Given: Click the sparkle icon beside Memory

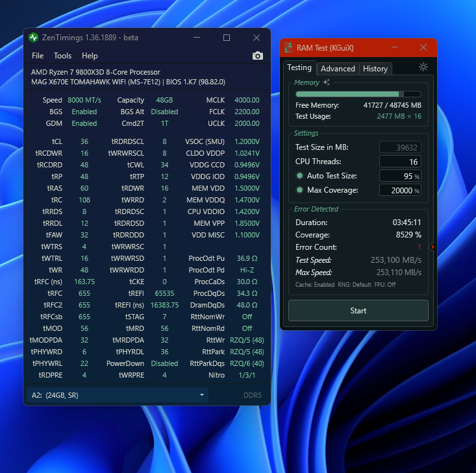Looking at the screenshot, I should coord(327,82).
